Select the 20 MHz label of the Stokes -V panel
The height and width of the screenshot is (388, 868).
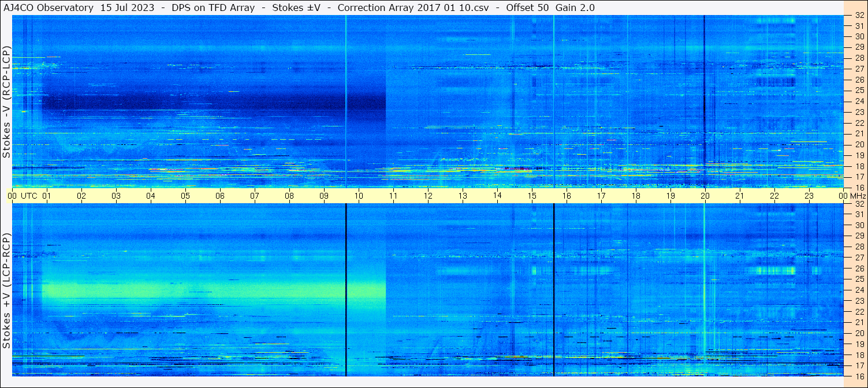[859, 144]
